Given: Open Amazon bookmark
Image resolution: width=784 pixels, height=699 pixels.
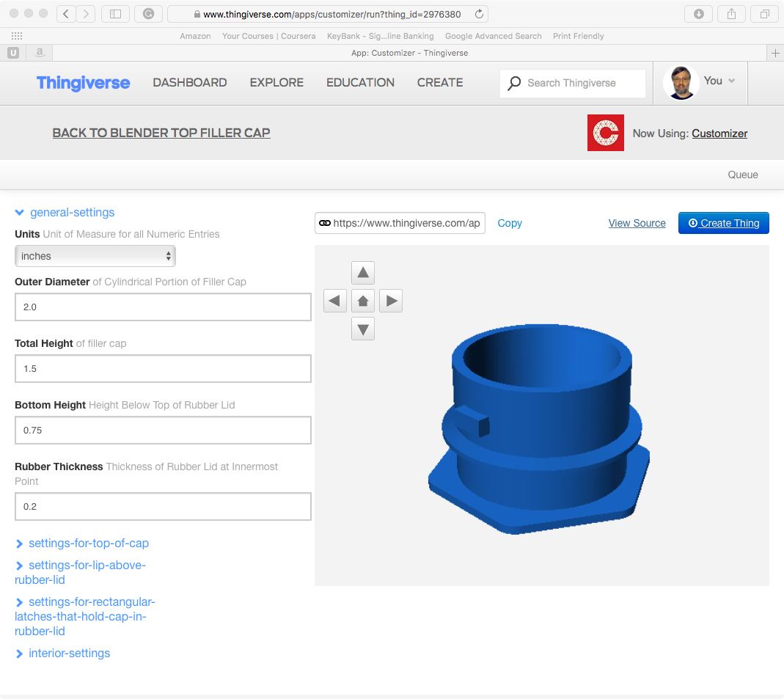Looking at the screenshot, I should pos(195,36).
